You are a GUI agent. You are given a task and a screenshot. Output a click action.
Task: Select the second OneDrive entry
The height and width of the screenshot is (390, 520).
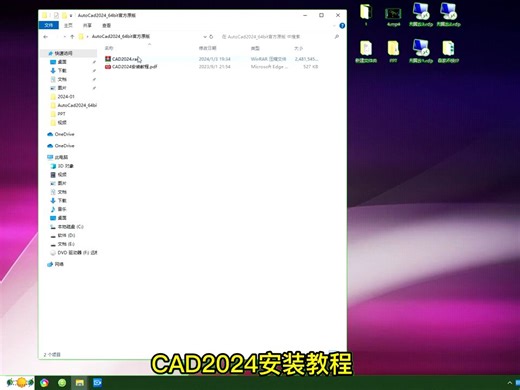[64, 146]
